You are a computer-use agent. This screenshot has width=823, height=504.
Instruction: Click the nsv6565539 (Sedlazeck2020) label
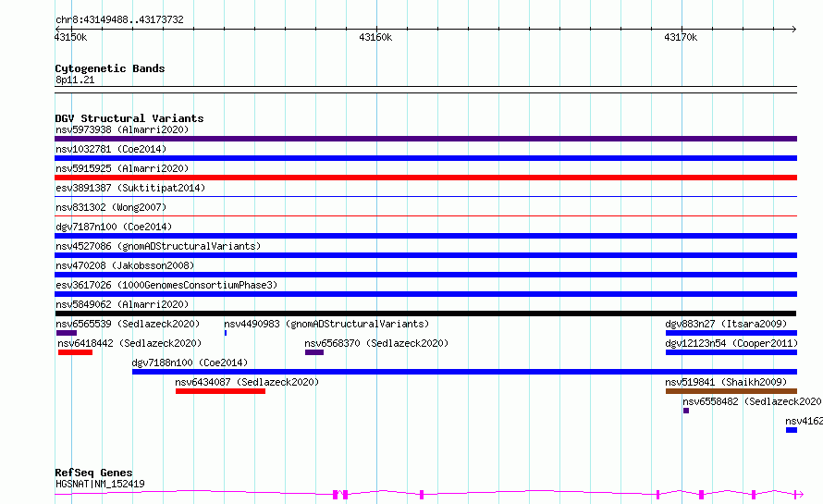128,324
